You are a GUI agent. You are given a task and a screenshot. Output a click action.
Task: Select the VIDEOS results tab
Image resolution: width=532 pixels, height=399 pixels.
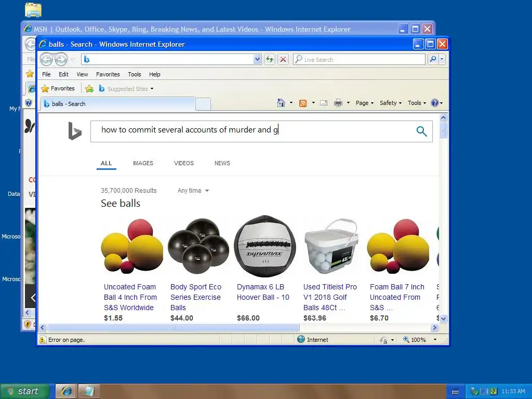(x=184, y=163)
